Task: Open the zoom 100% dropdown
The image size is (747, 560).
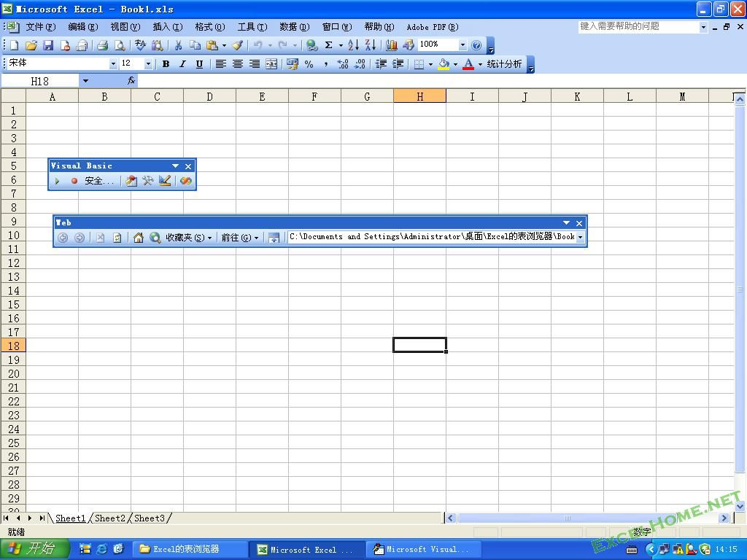Action: (462, 45)
